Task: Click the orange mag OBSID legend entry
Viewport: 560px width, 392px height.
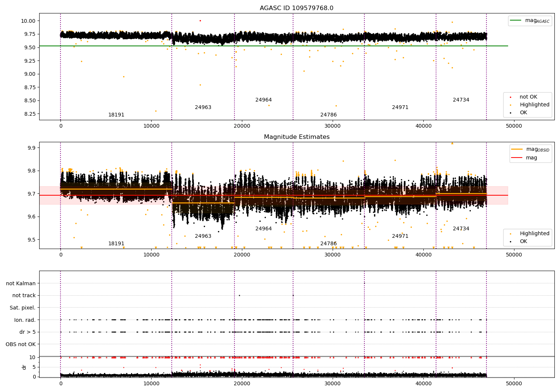Action: tap(531, 149)
